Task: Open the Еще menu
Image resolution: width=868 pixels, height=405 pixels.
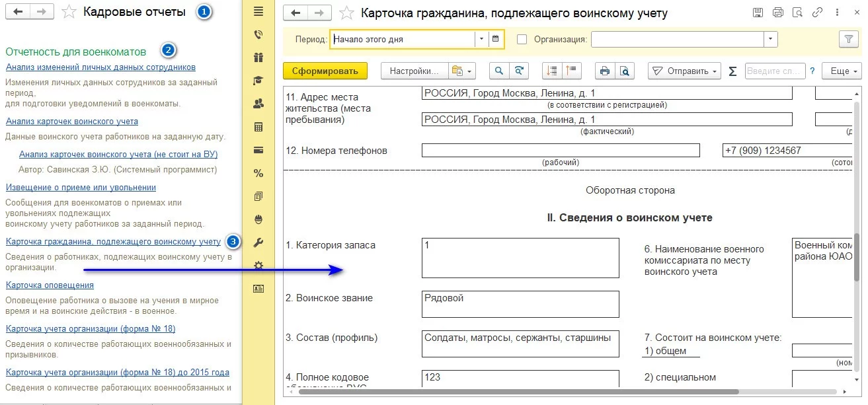Action: click(x=844, y=71)
